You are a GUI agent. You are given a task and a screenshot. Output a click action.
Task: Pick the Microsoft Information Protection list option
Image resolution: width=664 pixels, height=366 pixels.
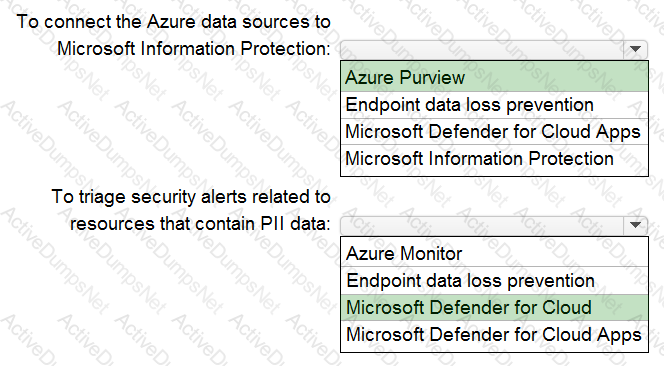(494, 159)
